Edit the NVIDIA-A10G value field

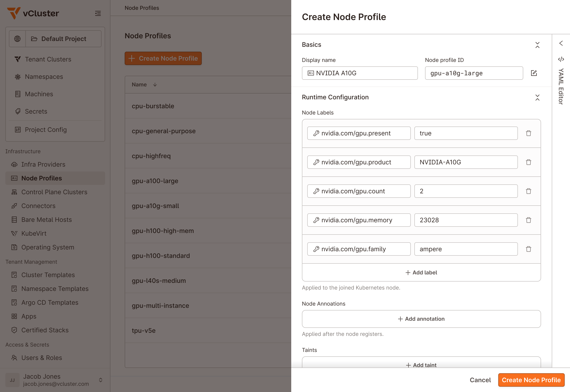point(466,162)
